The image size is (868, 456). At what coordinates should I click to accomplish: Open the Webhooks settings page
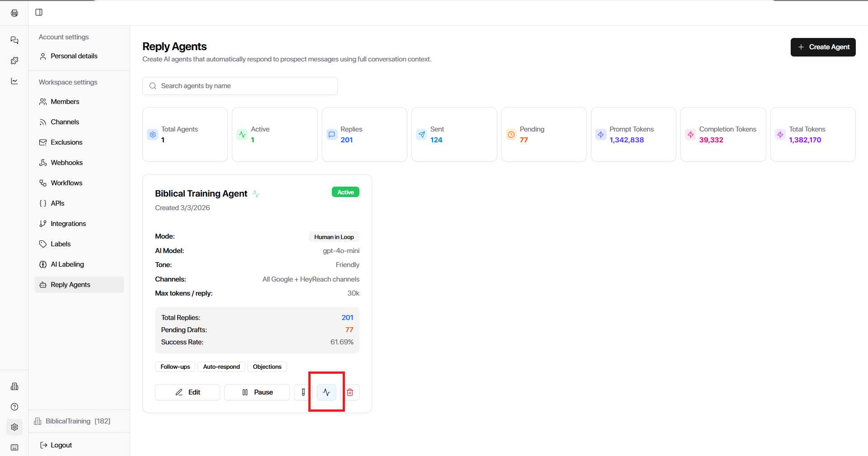pos(66,163)
